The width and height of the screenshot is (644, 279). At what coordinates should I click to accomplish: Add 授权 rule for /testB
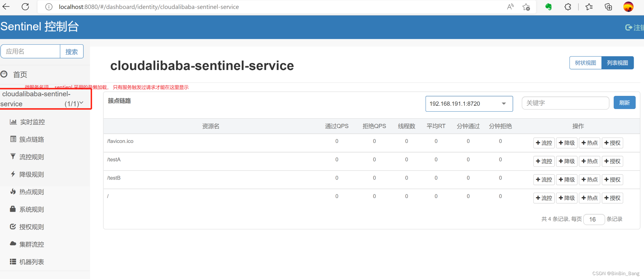[612, 180]
